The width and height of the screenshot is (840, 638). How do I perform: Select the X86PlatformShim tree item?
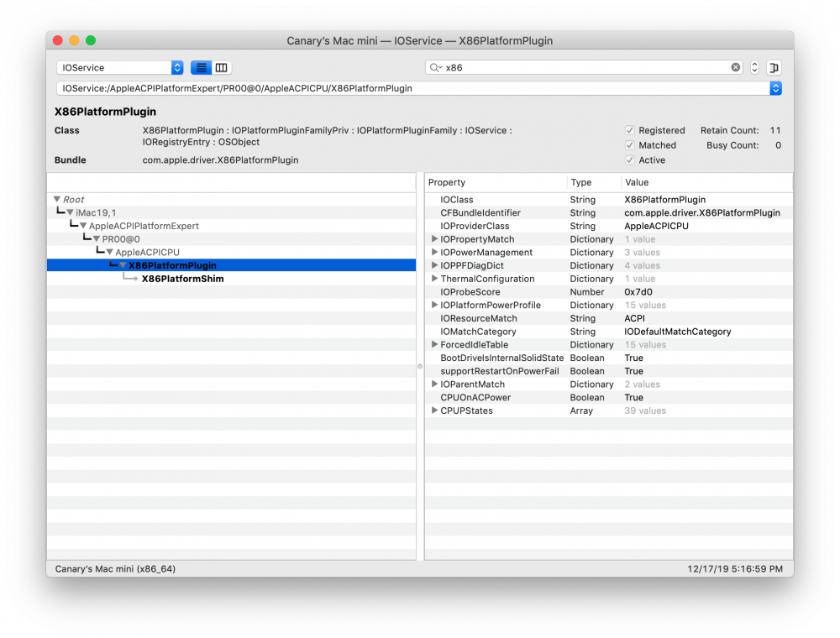[x=182, y=279]
